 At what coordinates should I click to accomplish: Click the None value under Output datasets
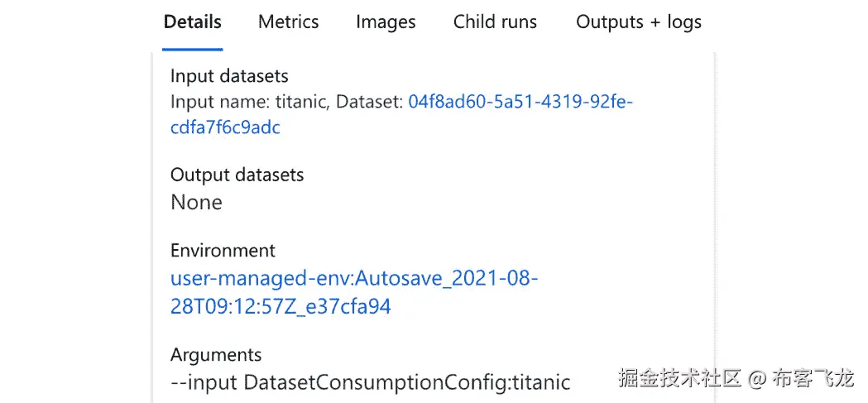coord(196,202)
